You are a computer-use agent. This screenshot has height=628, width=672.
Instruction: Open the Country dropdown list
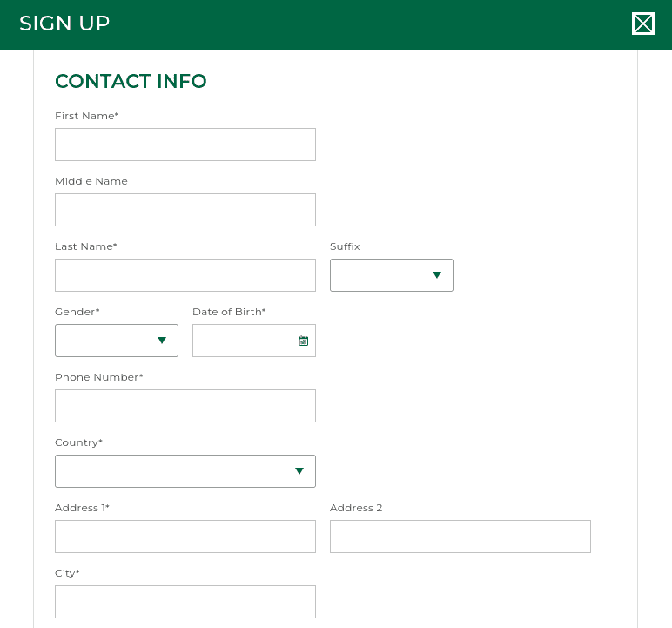pyautogui.click(x=185, y=471)
